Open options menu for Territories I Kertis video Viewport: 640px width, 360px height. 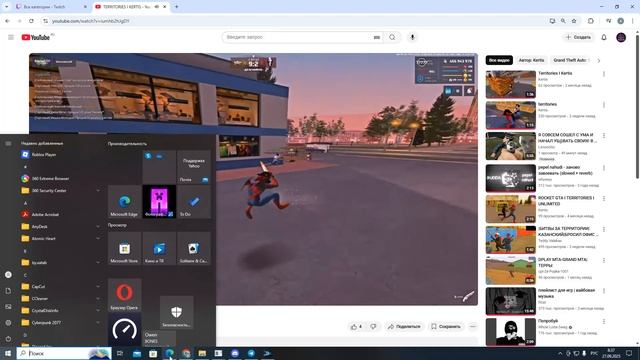pos(604,74)
